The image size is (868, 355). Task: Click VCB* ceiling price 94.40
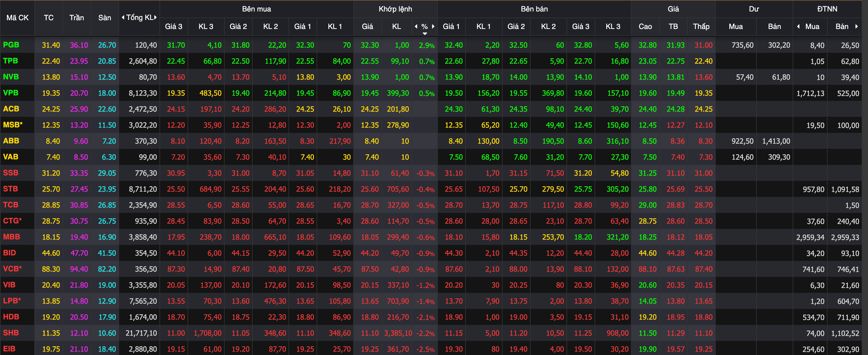point(79,269)
